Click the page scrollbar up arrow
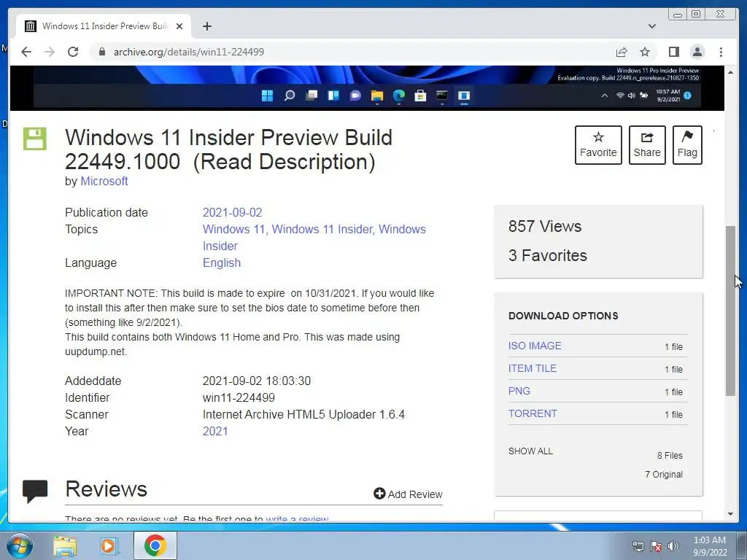 click(730, 72)
